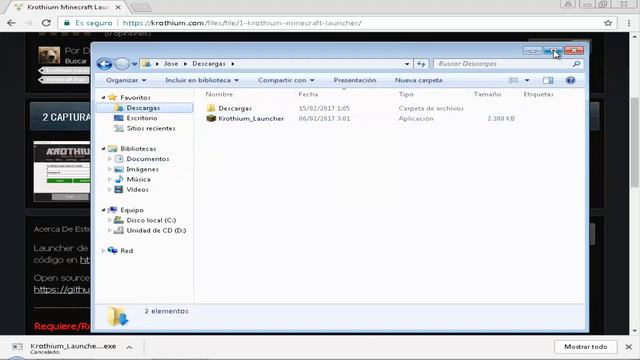
Task: Select Descargas in the Favoritos sidebar
Action: (144, 108)
